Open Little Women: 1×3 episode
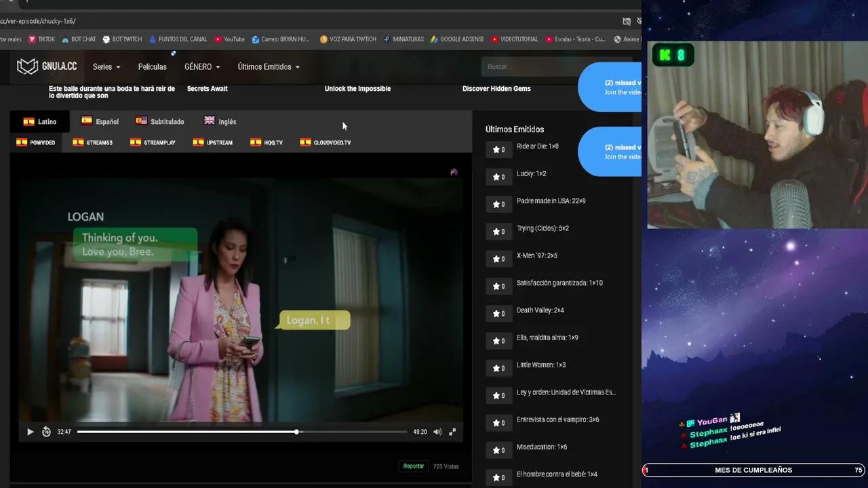This screenshot has width=868, height=488. point(541,365)
